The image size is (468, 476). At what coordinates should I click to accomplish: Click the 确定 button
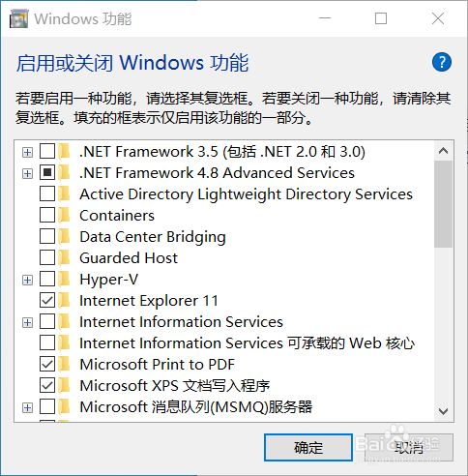coord(308,448)
